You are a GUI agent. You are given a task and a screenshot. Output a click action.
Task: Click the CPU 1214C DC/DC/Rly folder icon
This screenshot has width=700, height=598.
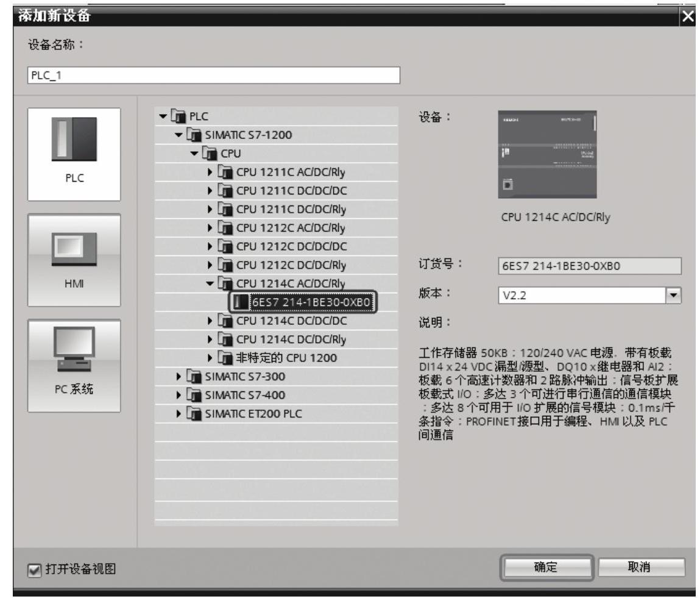[x=225, y=340]
